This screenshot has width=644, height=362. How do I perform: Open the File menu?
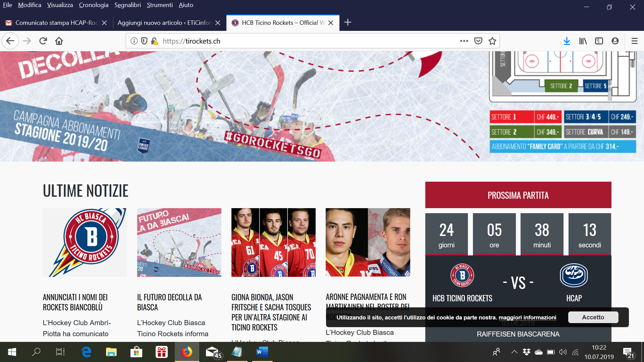pyautogui.click(x=7, y=5)
